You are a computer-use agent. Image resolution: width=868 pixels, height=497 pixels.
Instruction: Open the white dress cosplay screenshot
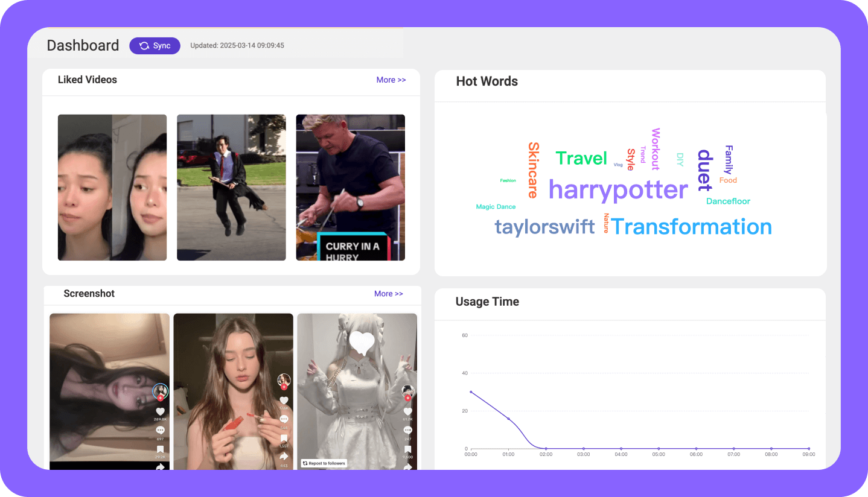(x=357, y=391)
